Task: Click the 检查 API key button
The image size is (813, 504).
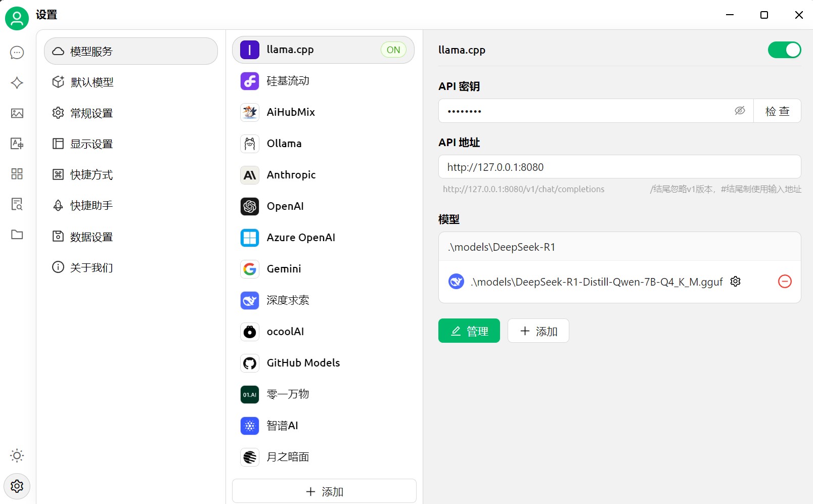Action: (x=777, y=111)
